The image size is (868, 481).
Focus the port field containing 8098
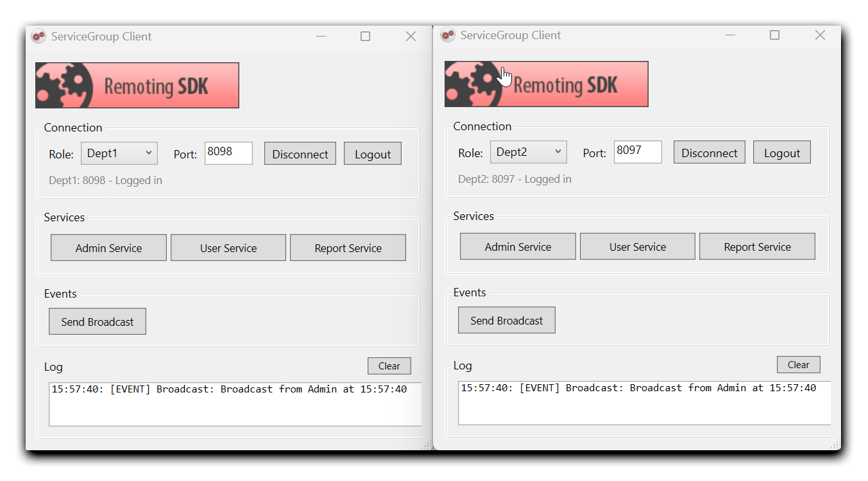pos(228,153)
